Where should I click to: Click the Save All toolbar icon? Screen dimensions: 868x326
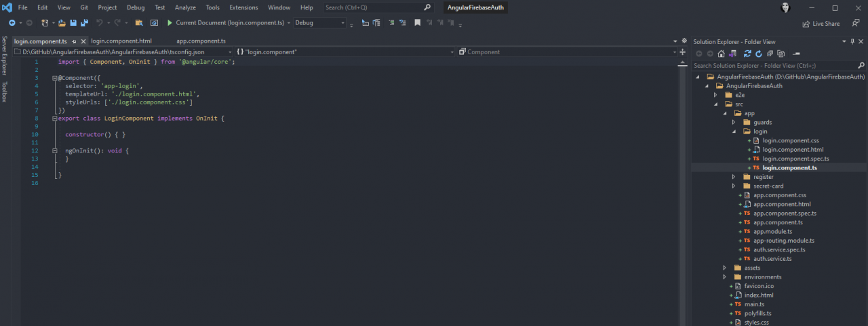pos(84,23)
